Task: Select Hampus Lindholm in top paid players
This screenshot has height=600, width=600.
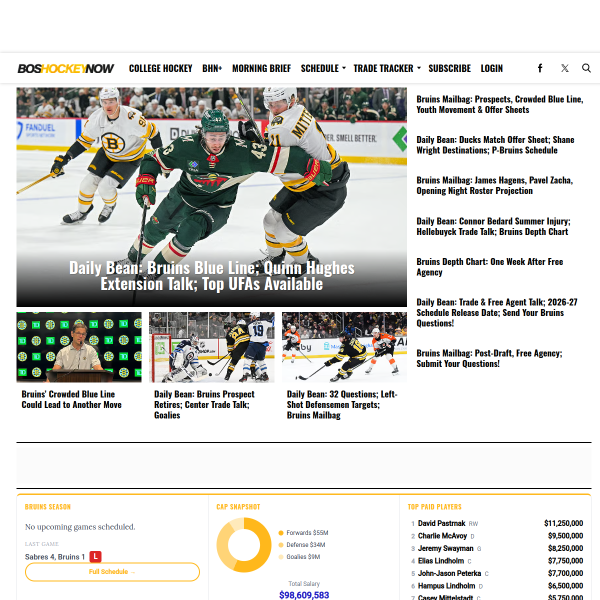Action: (x=446, y=586)
